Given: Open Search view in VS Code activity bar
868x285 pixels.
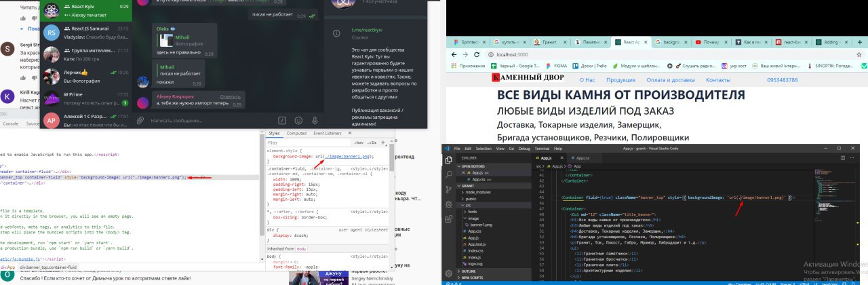Looking at the screenshot, I should [x=448, y=174].
